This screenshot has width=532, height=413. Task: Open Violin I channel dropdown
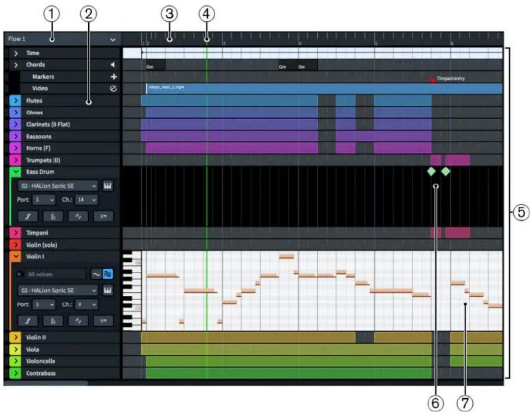coord(86,305)
